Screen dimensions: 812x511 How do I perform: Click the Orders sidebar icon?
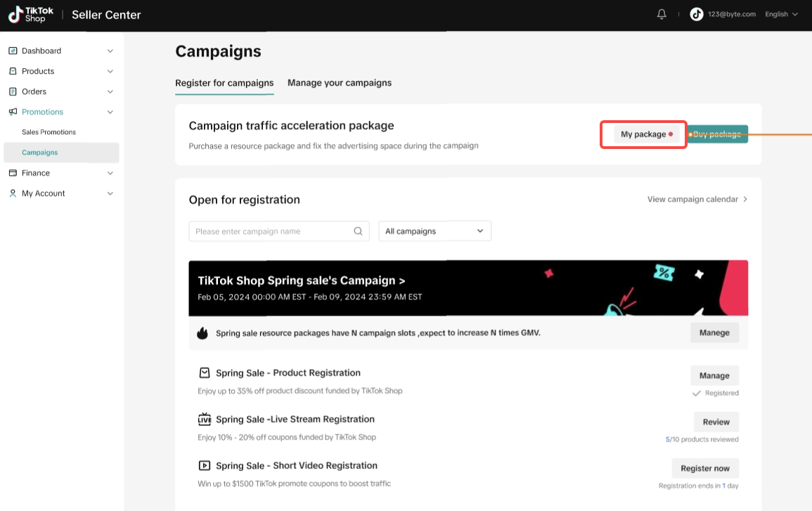[13, 91]
